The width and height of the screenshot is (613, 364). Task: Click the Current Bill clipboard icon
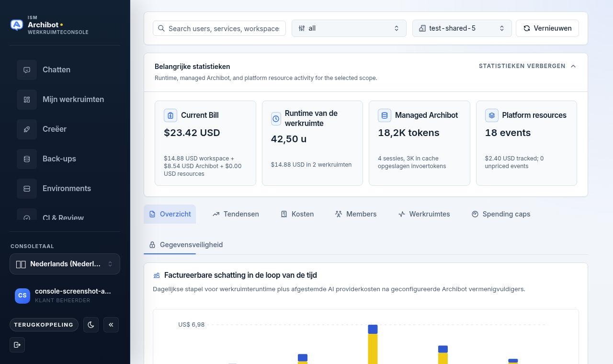point(170,115)
